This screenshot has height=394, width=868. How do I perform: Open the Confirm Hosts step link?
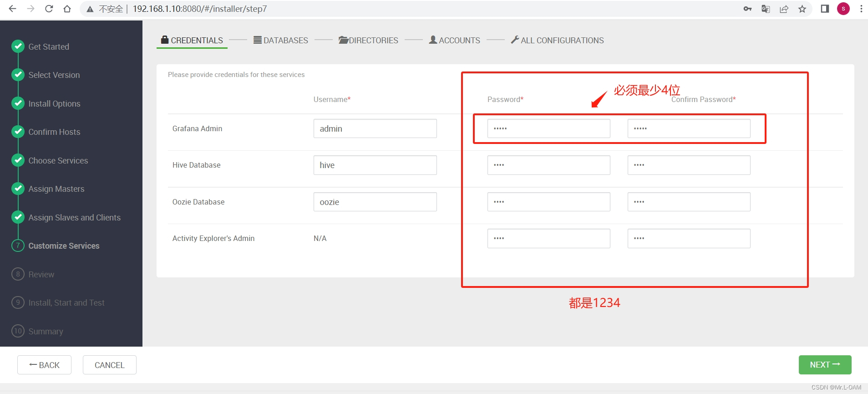54,132
